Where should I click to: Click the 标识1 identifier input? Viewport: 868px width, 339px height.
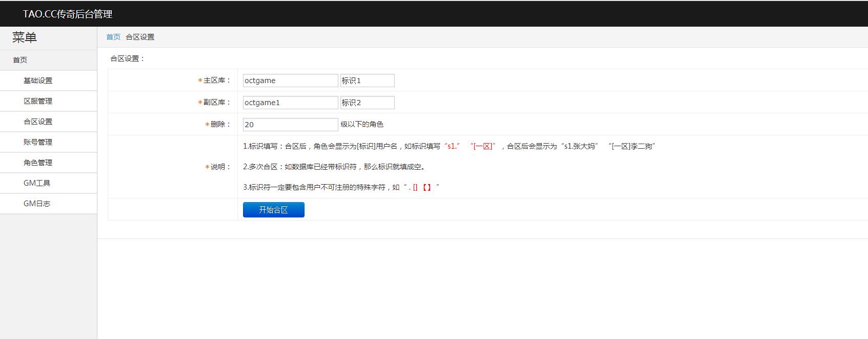pos(367,81)
